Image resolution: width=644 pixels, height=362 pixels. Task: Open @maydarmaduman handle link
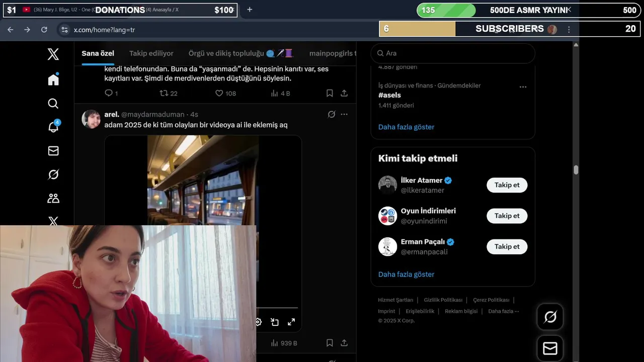(x=152, y=115)
